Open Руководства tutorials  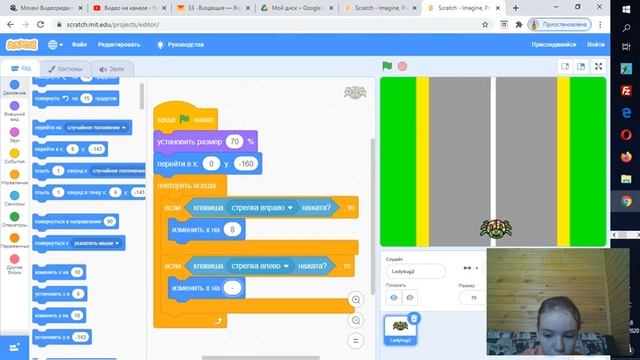180,44
